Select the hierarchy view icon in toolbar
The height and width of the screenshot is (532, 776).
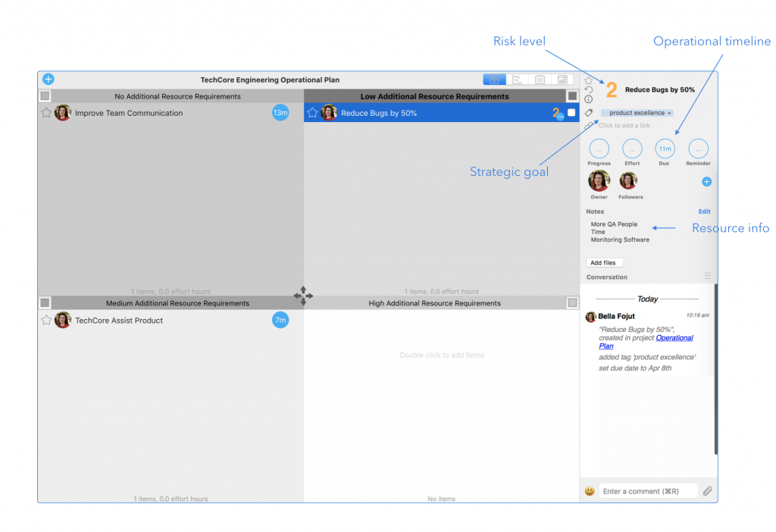516,78
